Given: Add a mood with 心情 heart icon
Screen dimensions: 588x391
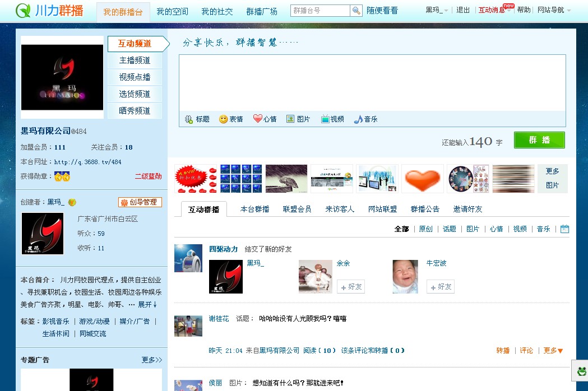Looking at the screenshot, I should point(265,119).
